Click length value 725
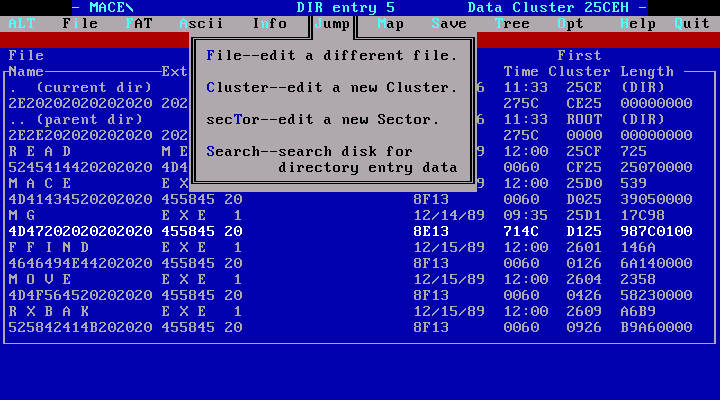 (x=634, y=152)
